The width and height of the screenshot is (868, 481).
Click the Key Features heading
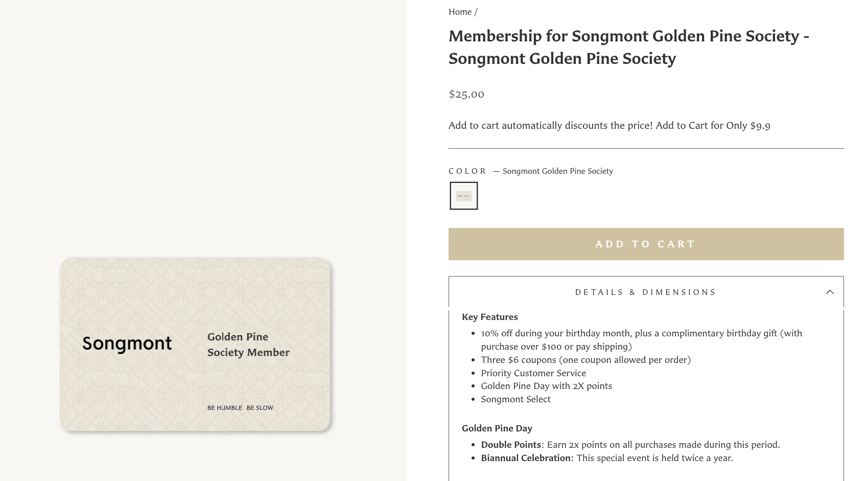click(489, 317)
